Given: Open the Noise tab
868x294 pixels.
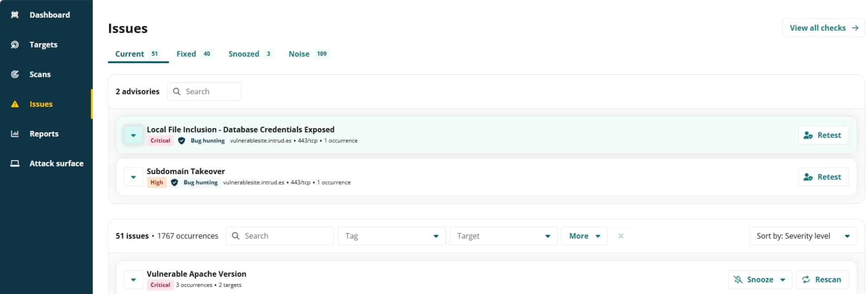Looking at the screenshot, I should pos(307,54).
